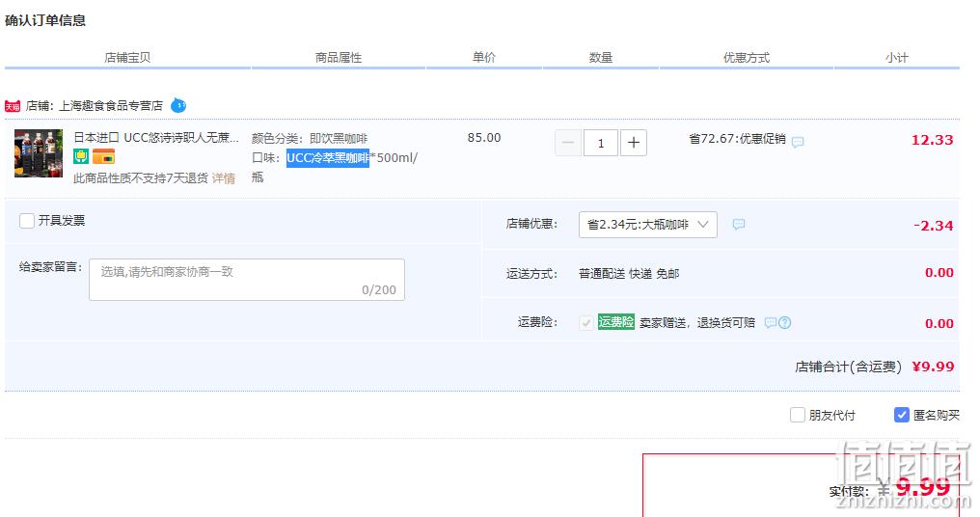
Task: Click the 确认订单信息 heading
Action: (45, 20)
